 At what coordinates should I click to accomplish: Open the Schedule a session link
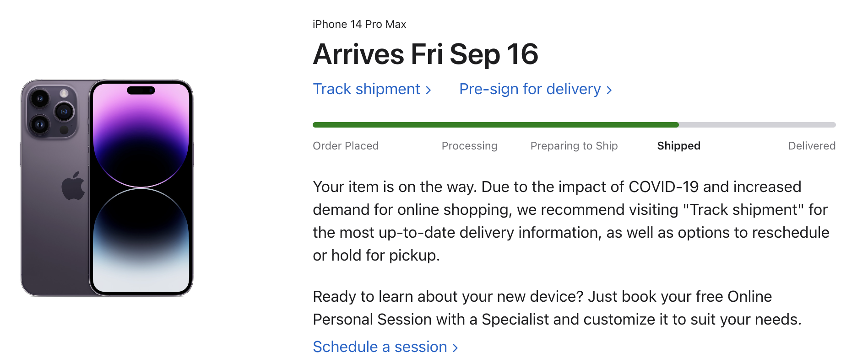[380, 347]
